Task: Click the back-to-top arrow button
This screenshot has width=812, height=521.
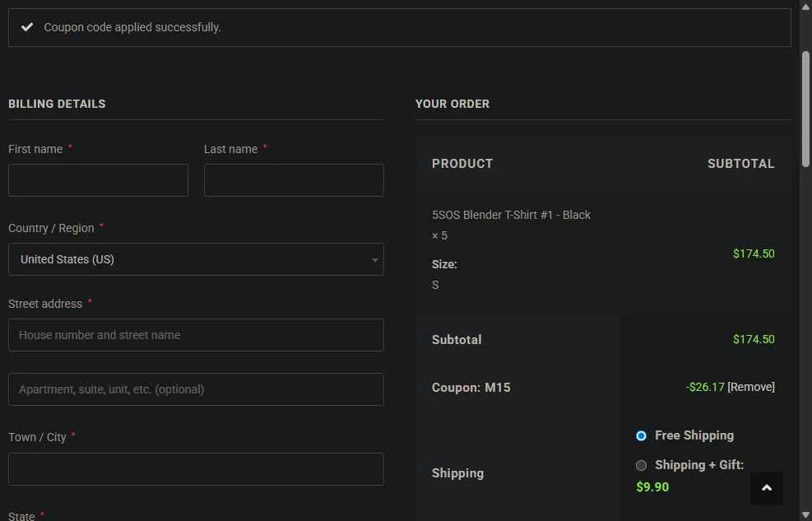Action: click(767, 488)
